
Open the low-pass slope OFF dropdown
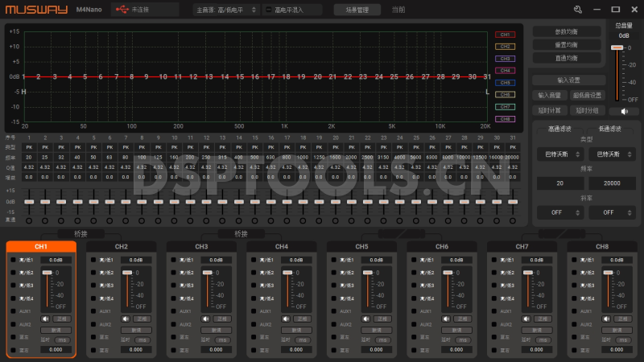[609, 212]
